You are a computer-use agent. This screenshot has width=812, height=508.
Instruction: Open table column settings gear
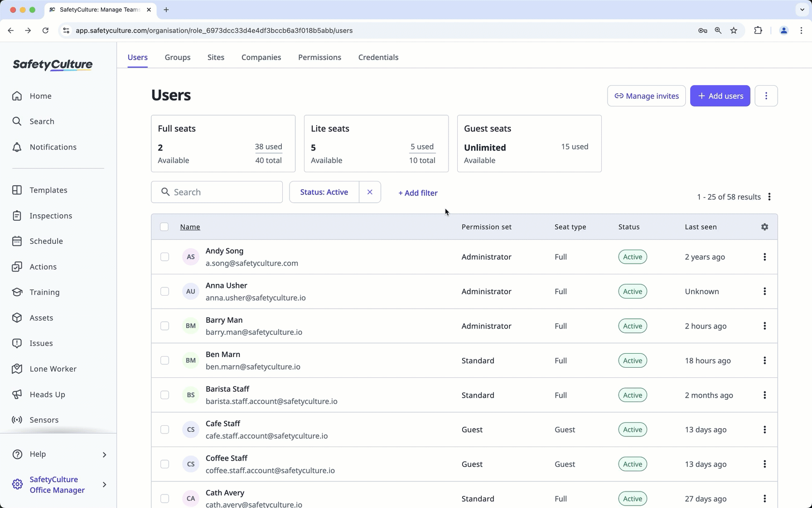pos(765,227)
